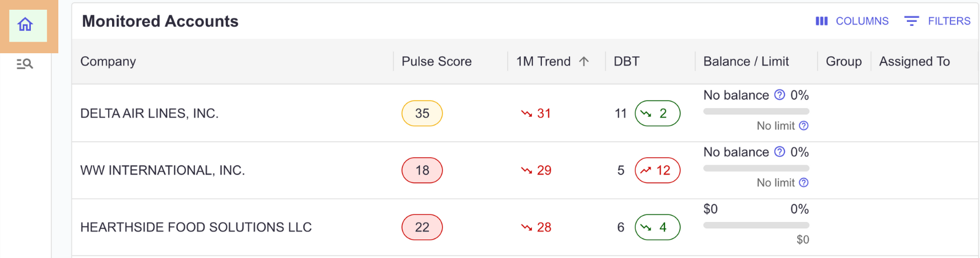
Task: Open the list search icon in sidebar
Action: click(x=25, y=63)
